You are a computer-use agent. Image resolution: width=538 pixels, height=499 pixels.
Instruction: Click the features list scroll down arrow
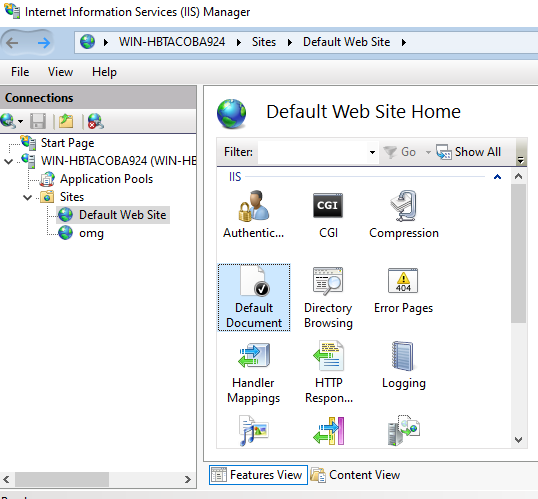click(x=518, y=440)
